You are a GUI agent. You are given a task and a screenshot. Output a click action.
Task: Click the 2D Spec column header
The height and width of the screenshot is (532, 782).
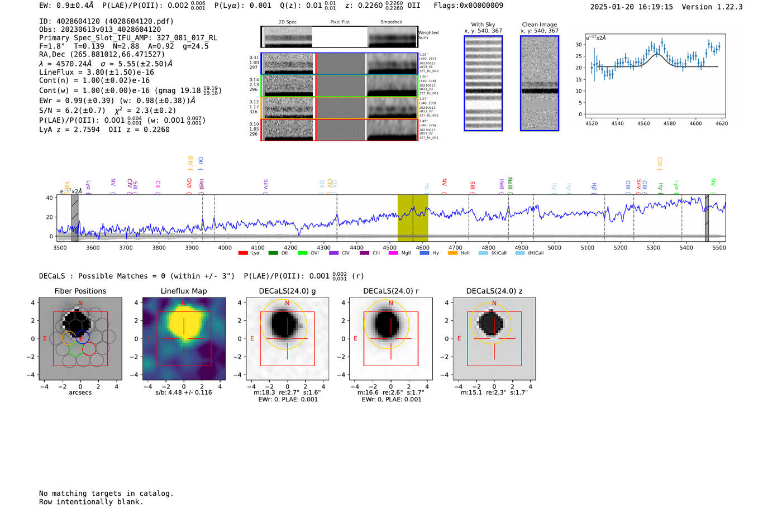coord(288,22)
